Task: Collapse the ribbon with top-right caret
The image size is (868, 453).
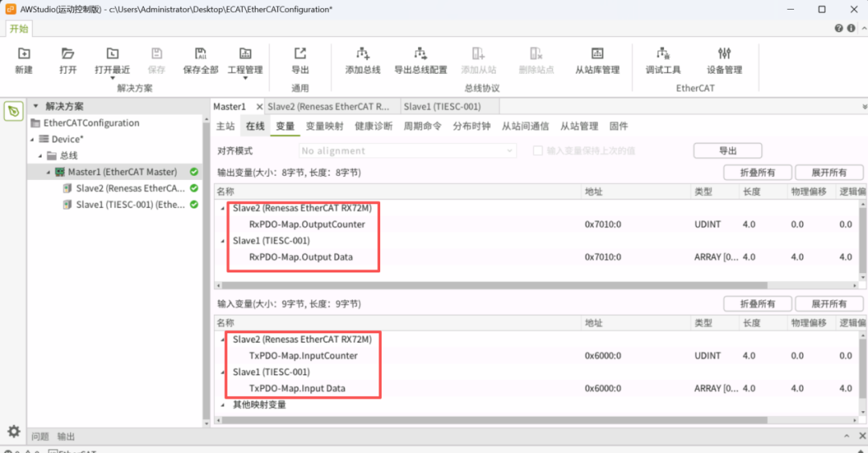Action: tap(863, 28)
